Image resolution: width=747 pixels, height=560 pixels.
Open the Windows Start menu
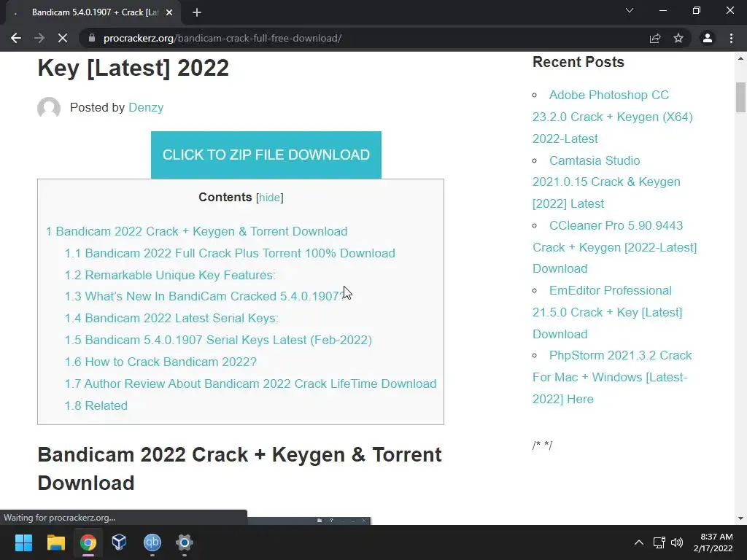(23, 542)
